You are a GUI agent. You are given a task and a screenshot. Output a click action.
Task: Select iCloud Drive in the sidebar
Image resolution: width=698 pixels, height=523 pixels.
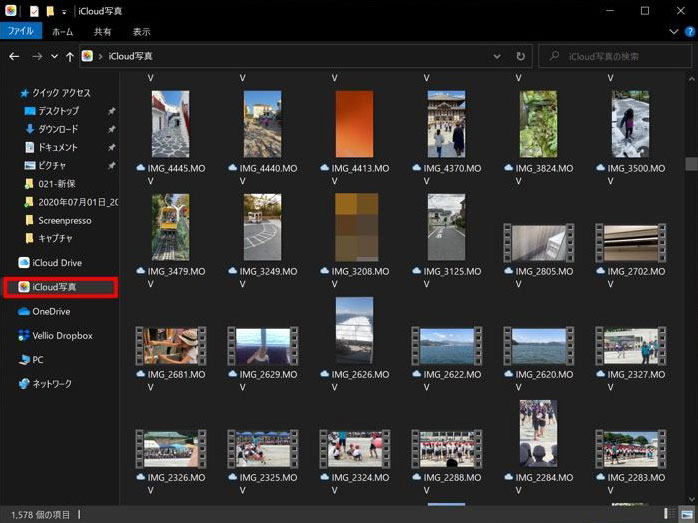57,263
